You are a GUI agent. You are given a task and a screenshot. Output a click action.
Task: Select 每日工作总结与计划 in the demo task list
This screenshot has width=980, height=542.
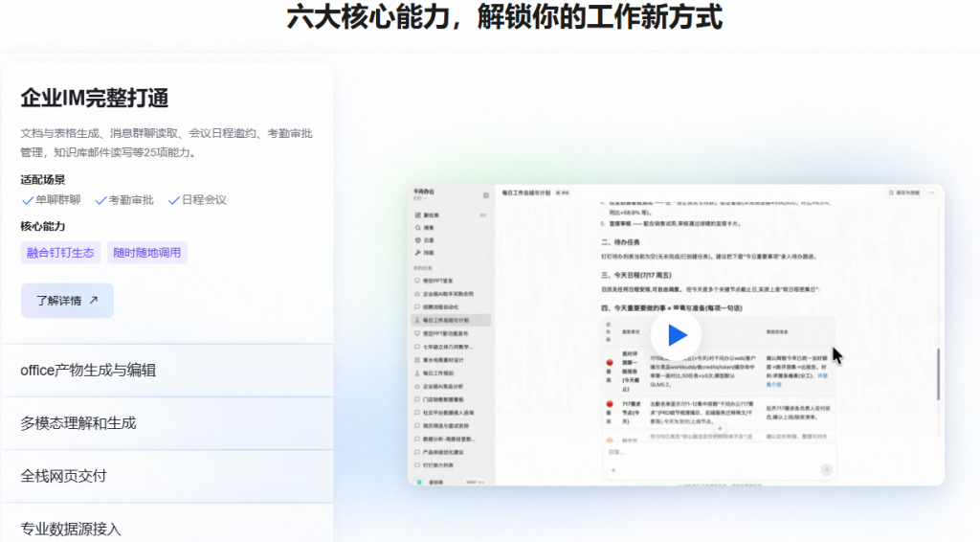point(451,320)
